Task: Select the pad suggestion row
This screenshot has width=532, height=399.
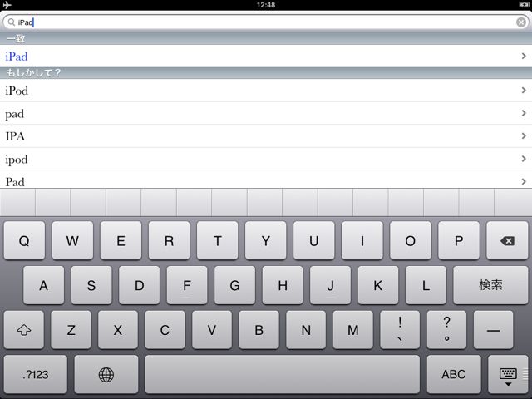Action: (x=266, y=113)
